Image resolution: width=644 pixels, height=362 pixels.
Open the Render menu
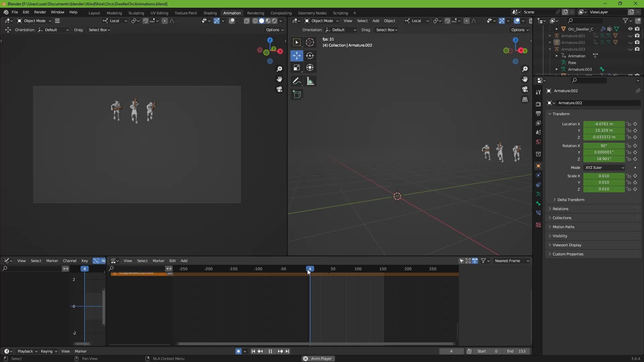click(x=40, y=12)
